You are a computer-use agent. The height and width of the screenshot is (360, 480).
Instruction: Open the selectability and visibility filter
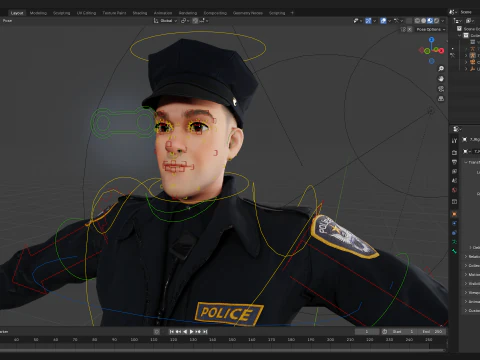358,21
